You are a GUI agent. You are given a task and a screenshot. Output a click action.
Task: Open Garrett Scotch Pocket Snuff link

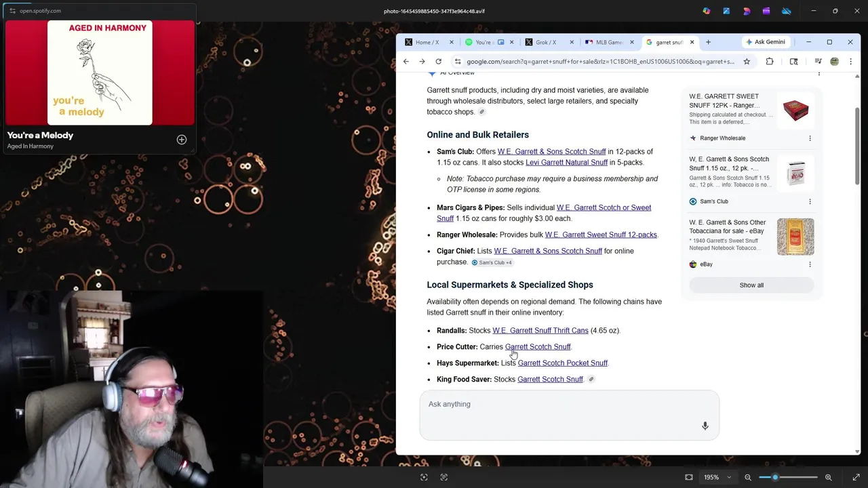[562, 363]
